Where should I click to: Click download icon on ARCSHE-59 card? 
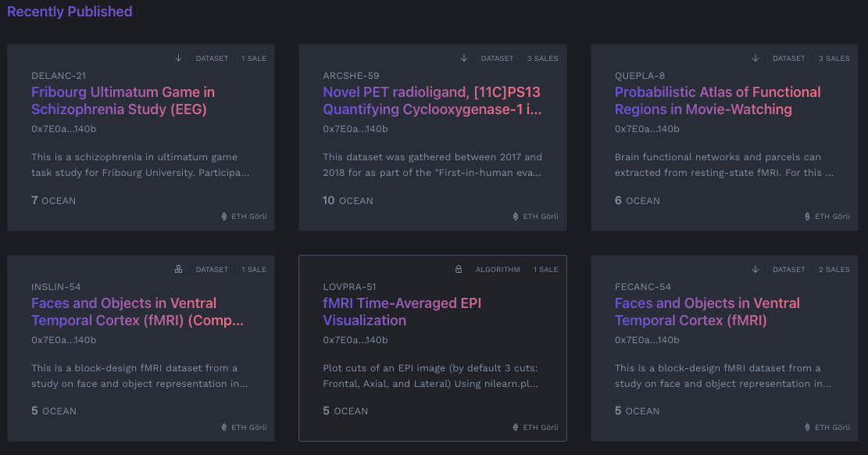tap(464, 59)
